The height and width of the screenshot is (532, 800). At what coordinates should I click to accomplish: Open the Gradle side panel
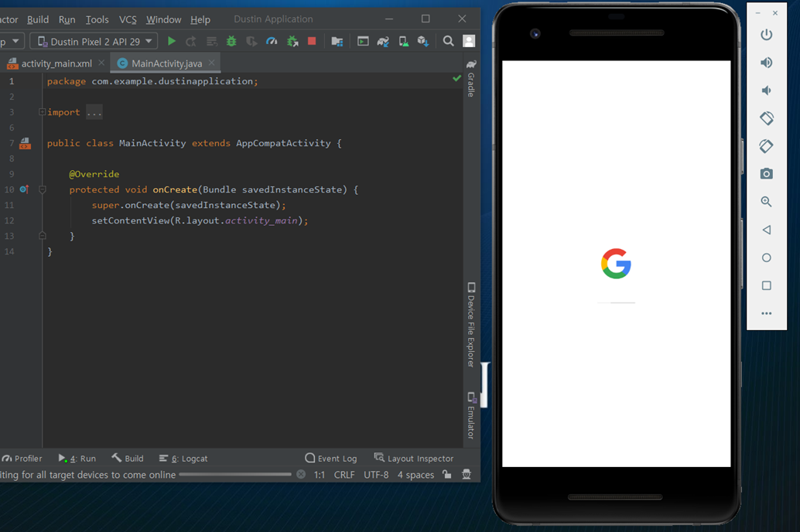[471, 77]
